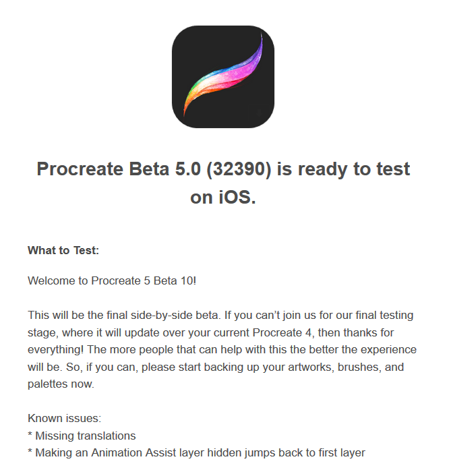Click the "on iOS." heading line
449x476 pixels.
click(223, 198)
